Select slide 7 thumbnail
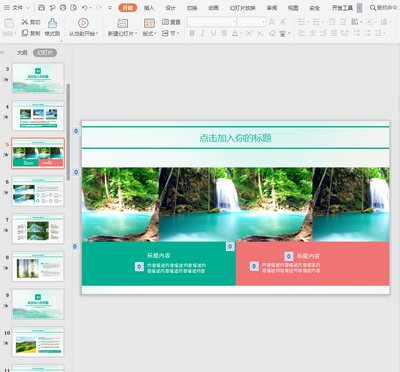 tap(38, 229)
